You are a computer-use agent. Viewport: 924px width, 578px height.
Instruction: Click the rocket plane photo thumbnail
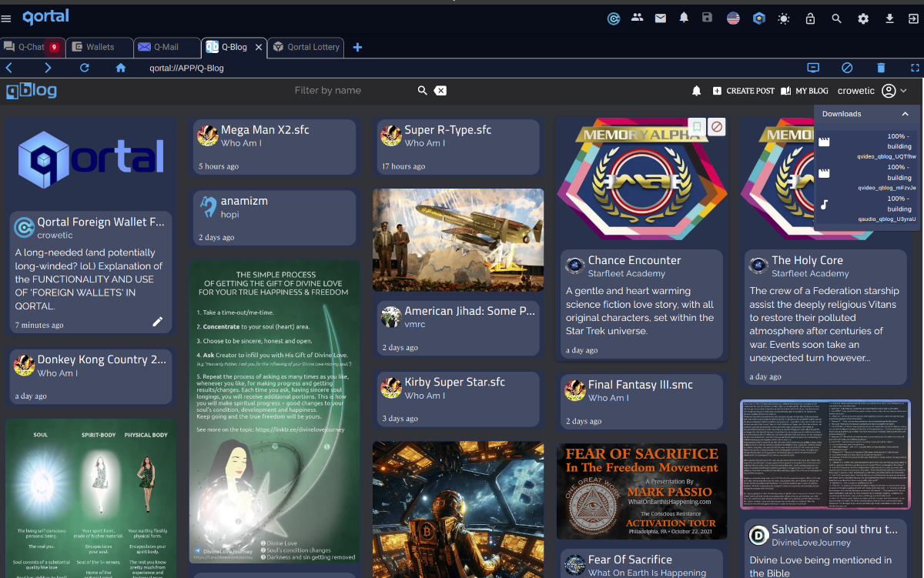(458, 240)
